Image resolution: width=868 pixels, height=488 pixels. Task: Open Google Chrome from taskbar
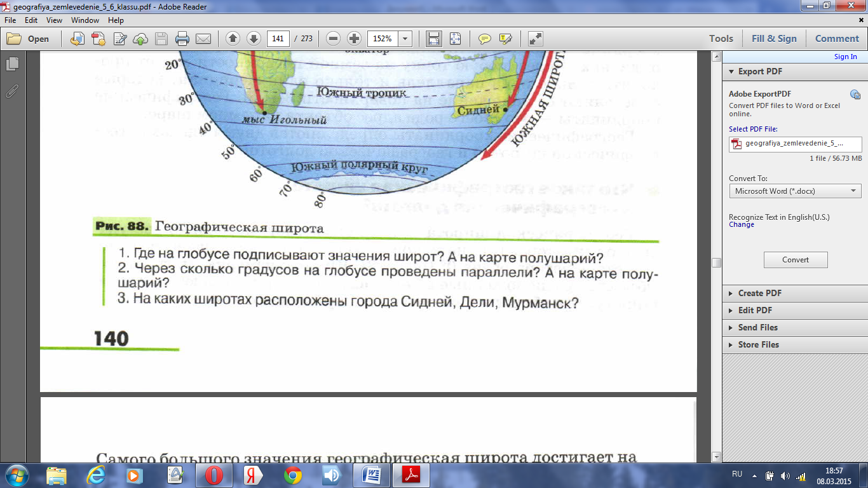pos(293,475)
